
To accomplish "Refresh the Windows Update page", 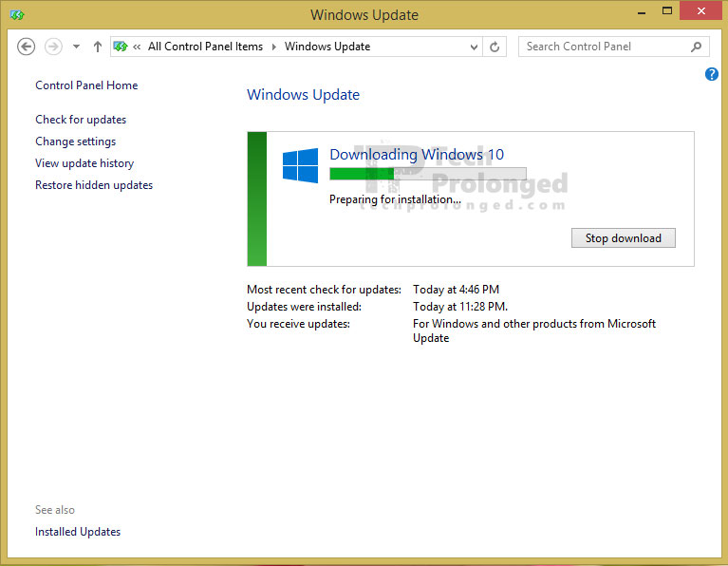I will point(495,47).
